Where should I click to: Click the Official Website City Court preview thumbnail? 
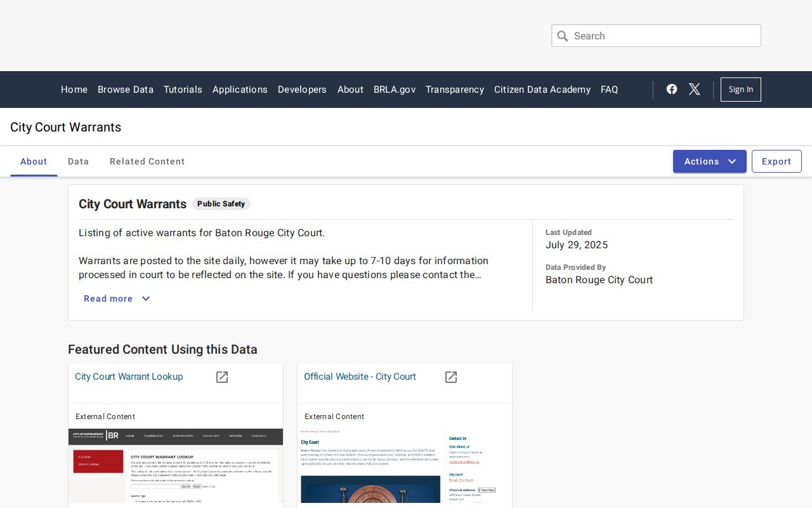tap(405, 465)
